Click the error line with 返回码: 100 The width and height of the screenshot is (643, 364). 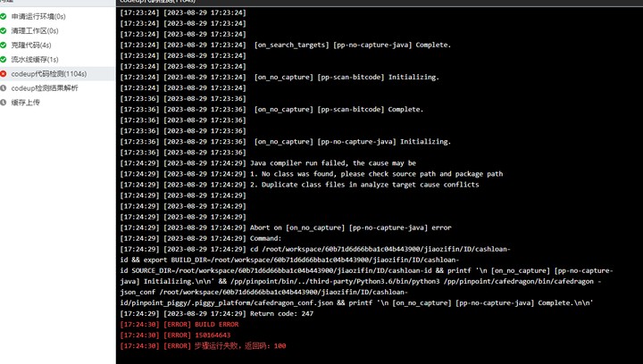click(x=203, y=346)
